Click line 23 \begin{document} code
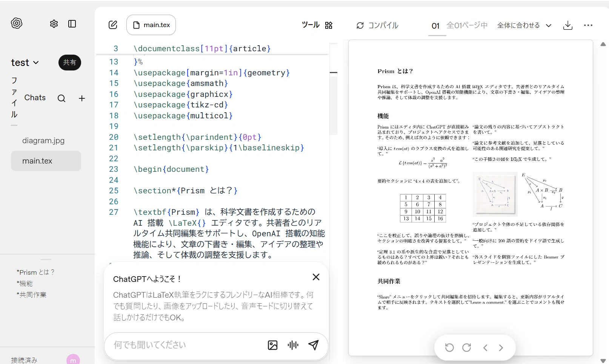Image resolution: width=609 pixels, height=364 pixels. [x=171, y=169]
